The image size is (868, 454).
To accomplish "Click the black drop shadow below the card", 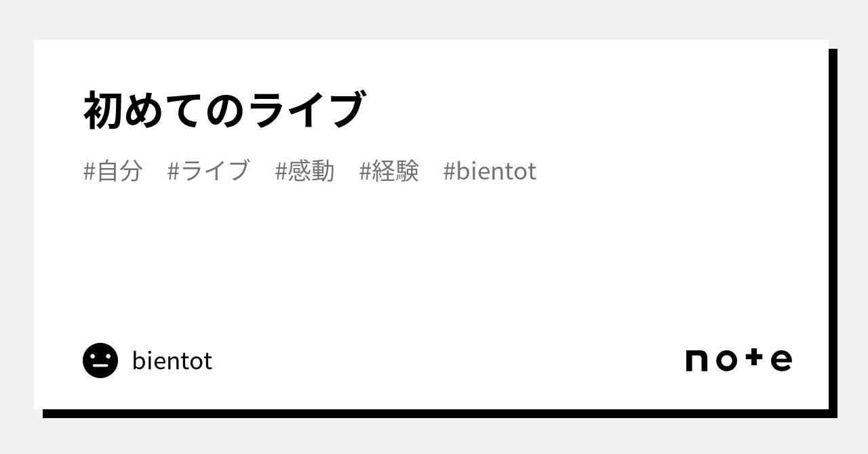I will pyautogui.click(x=434, y=413).
